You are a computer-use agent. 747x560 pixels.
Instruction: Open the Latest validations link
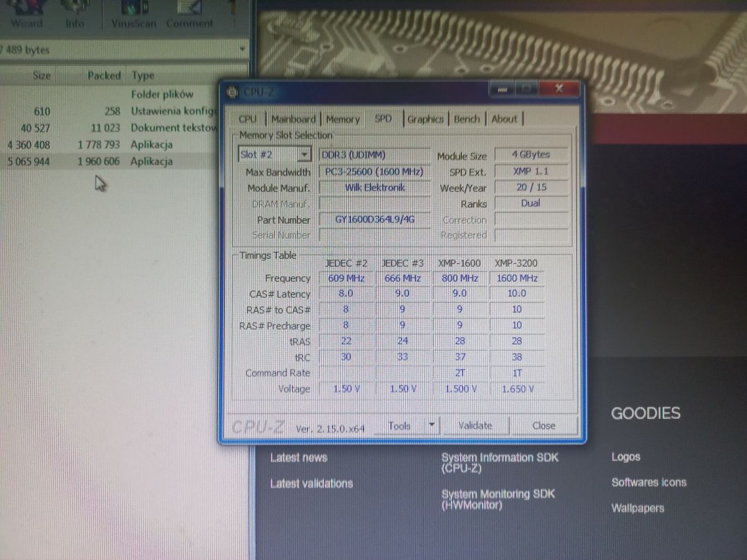[x=311, y=483]
